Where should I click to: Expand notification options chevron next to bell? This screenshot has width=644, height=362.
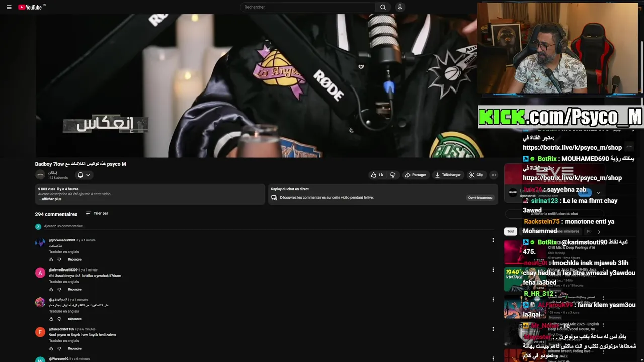(x=88, y=175)
